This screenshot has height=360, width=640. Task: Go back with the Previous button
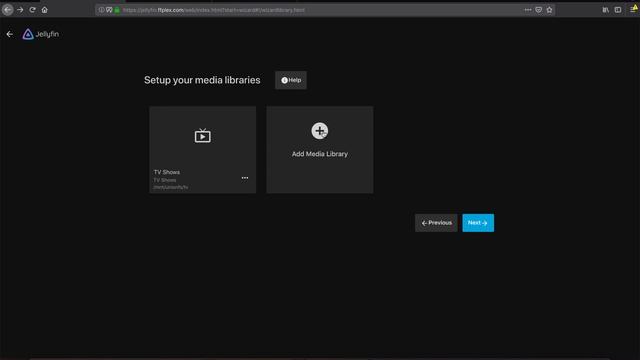coord(436,223)
